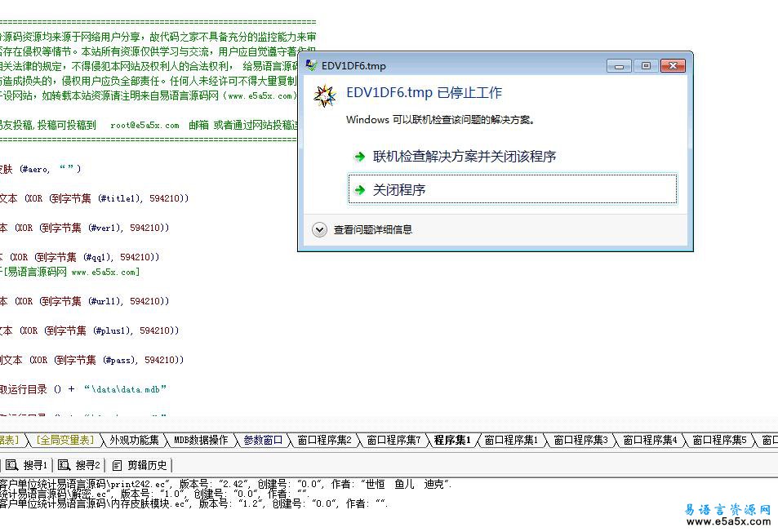The image size is (778, 532).
Task: Select the 窗口程序集7 tab
Action: 394,440
